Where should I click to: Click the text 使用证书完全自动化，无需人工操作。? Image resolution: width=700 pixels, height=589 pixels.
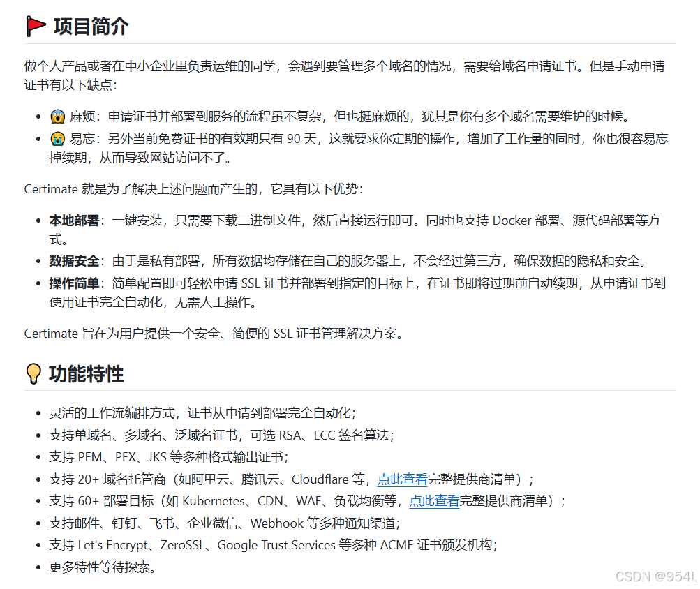153,302
